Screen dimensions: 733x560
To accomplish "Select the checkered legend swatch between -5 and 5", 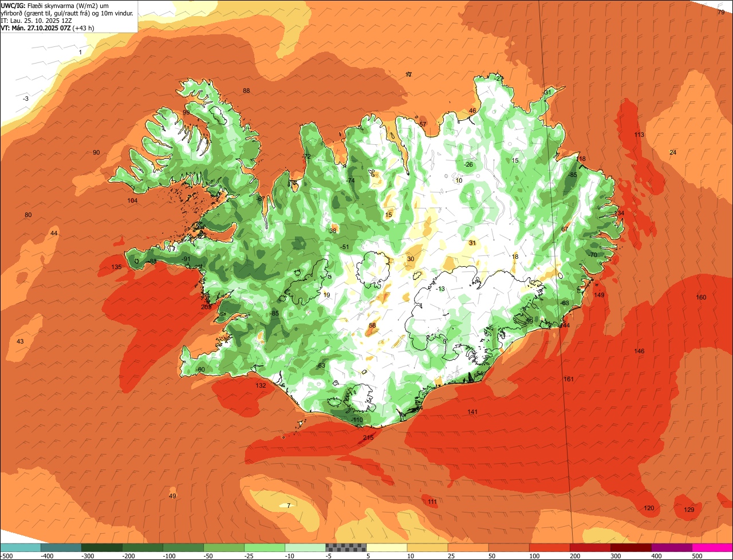I will coord(346,547).
